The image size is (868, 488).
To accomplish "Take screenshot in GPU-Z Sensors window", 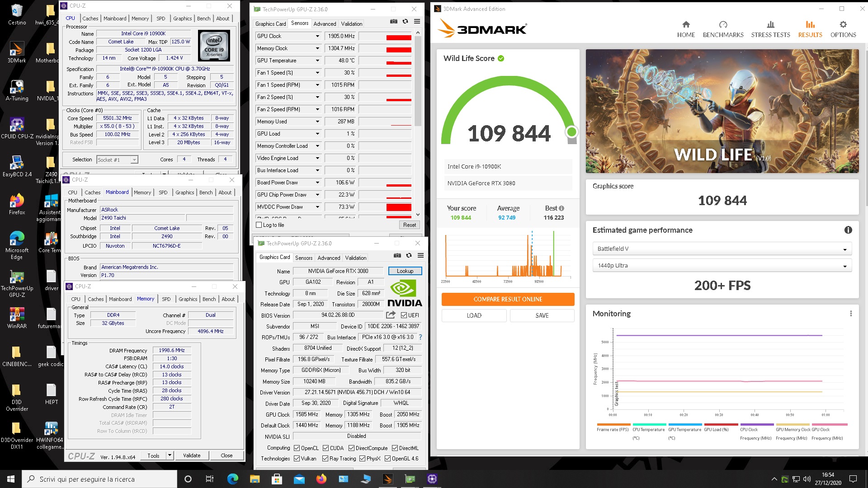I will pos(394,21).
